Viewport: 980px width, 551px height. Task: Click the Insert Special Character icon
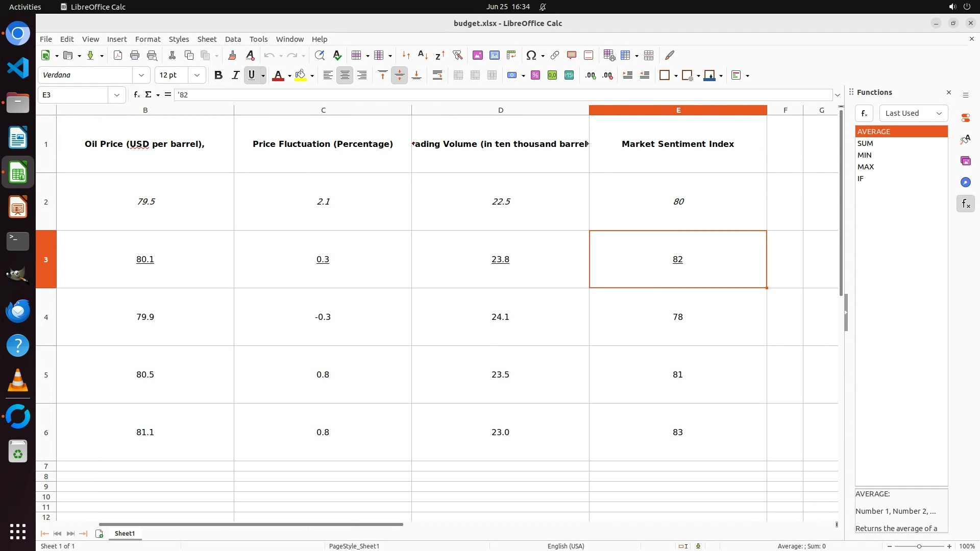pos(531,55)
